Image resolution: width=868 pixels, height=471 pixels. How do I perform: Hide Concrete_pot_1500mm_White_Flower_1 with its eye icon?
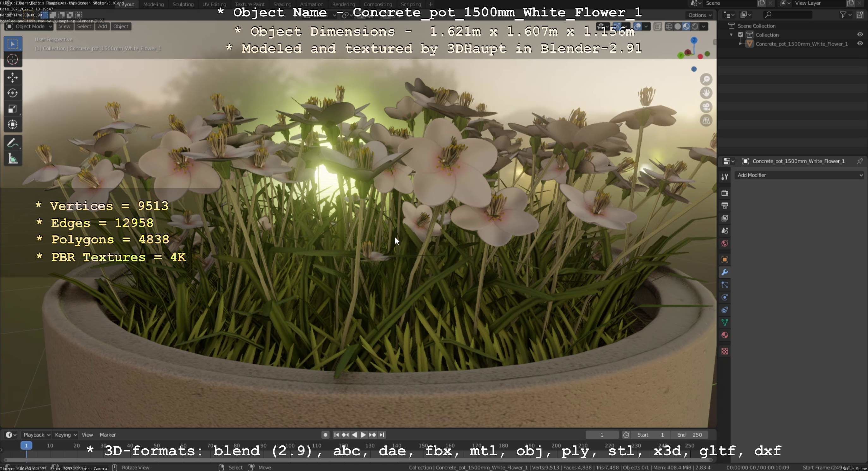pos(859,44)
